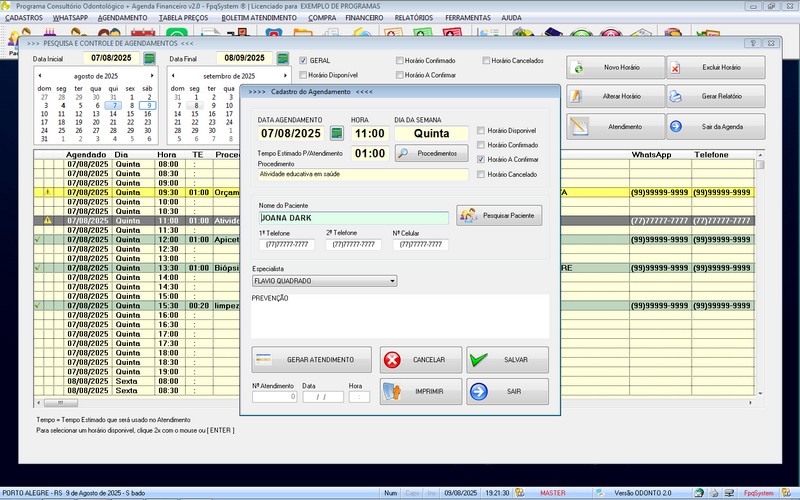The height and width of the screenshot is (500, 800).
Task: Click into Nome do Paciente field
Action: point(352,216)
